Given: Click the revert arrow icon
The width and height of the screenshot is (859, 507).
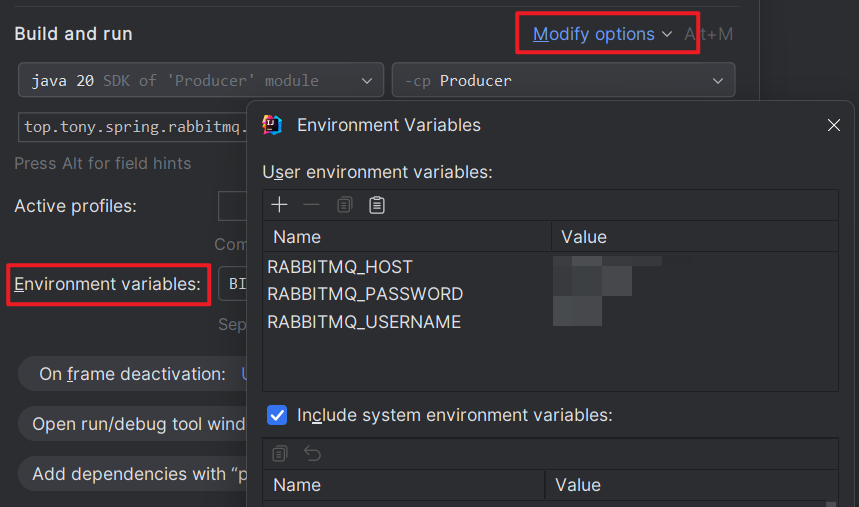Looking at the screenshot, I should tap(312, 454).
